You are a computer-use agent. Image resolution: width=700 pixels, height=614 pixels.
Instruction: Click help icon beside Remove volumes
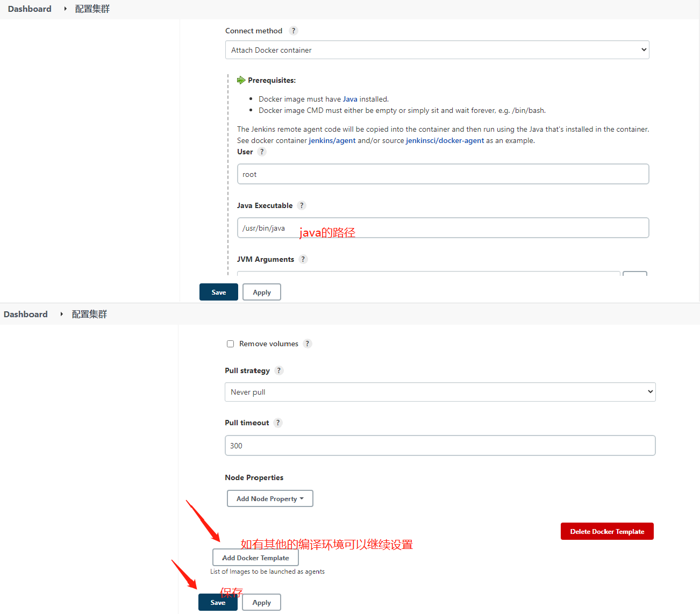pyautogui.click(x=308, y=344)
